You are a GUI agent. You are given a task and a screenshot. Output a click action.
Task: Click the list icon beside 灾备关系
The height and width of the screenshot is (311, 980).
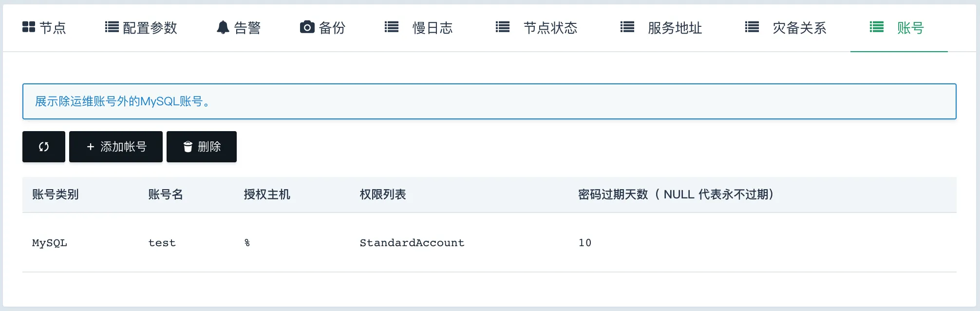pos(751,28)
